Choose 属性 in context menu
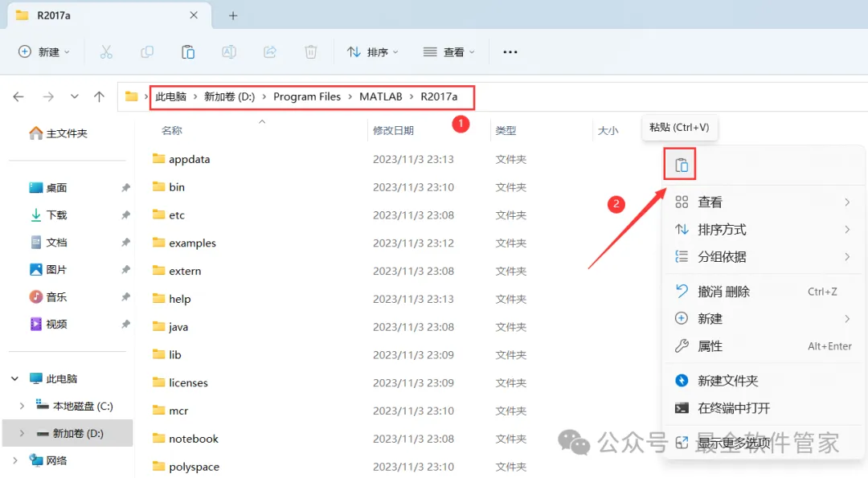 coord(764,345)
